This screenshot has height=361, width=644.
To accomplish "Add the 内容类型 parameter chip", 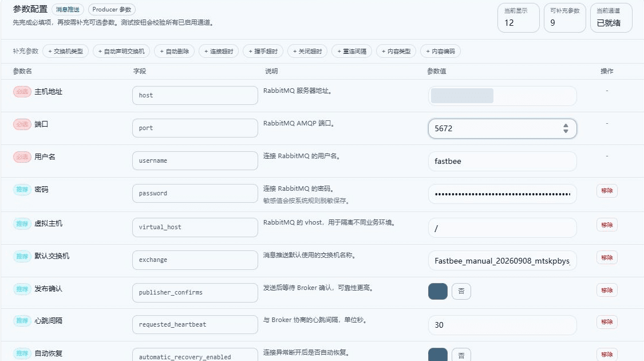I will pyautogui.click(x=396, y=52).
